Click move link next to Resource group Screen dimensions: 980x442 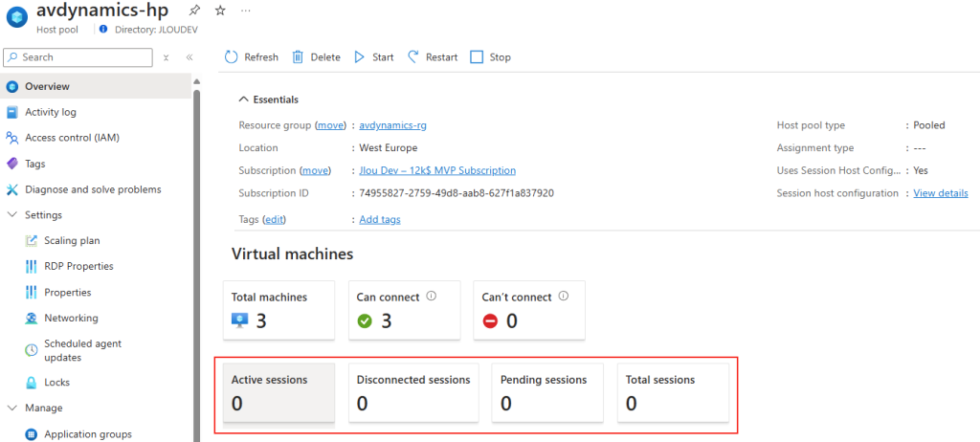[330, 125]
